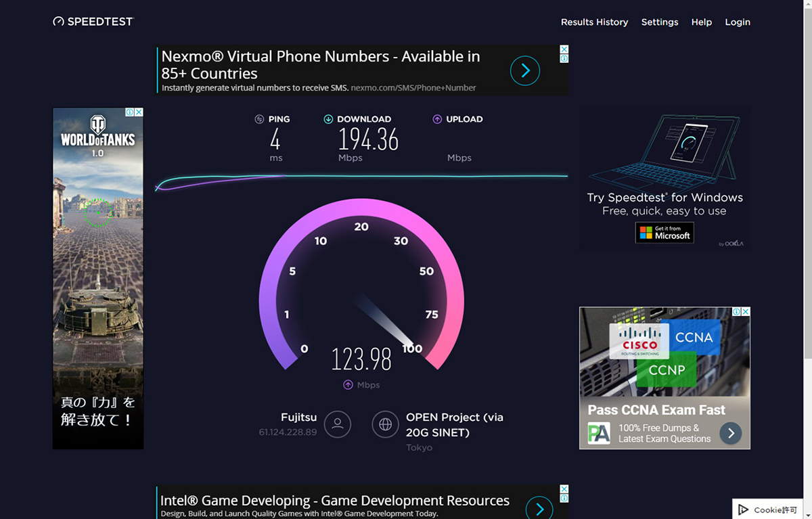
Task: Click the speedometer gauge dial
Action: pos(361,284)
